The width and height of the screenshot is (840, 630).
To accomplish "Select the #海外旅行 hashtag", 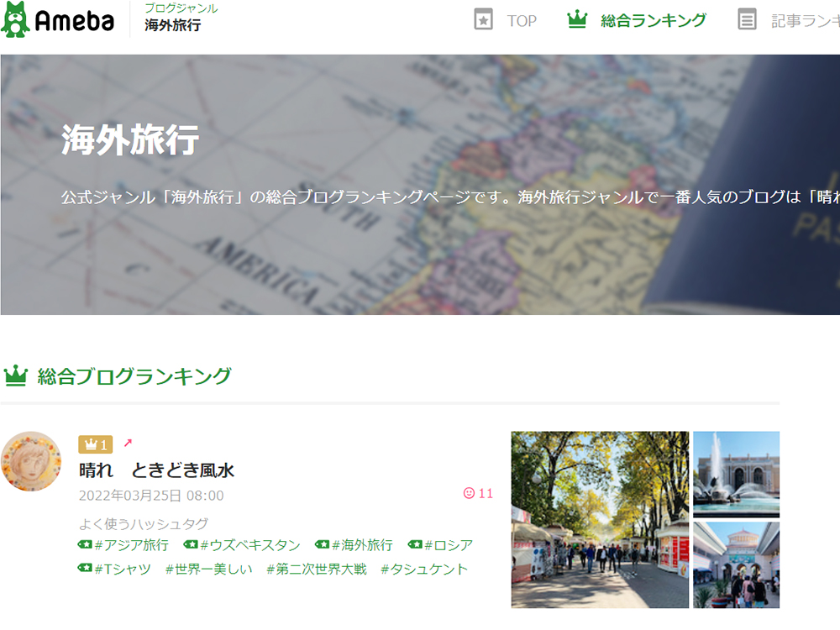I will (361, 545).
